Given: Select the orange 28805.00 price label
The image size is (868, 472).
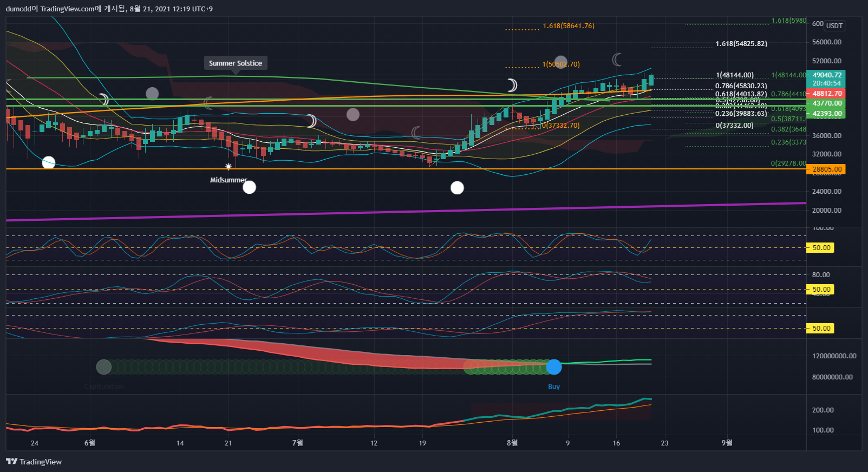Looking at the screenshot, I should (x=826, y=169).
